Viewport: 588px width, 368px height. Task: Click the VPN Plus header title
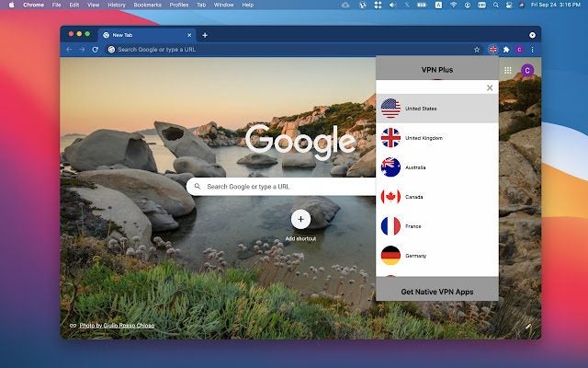coord(437,70)
